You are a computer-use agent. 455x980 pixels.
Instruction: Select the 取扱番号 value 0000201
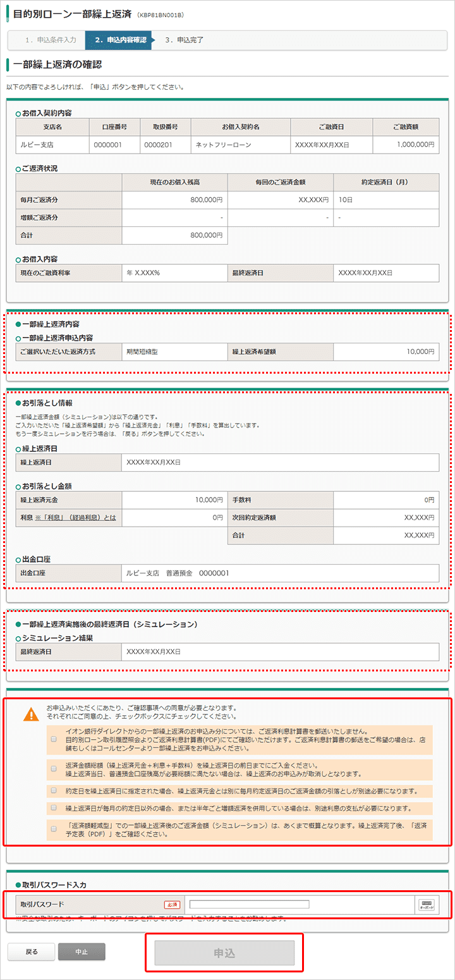coord(165,145)
